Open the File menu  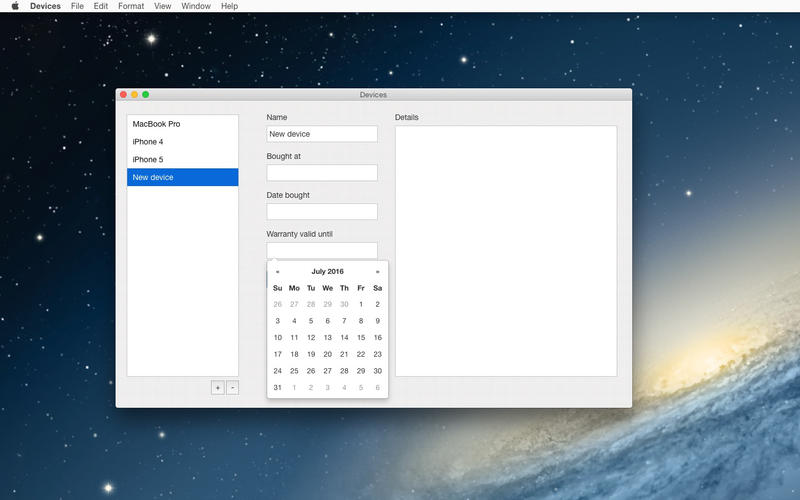(x=77, y=6)
